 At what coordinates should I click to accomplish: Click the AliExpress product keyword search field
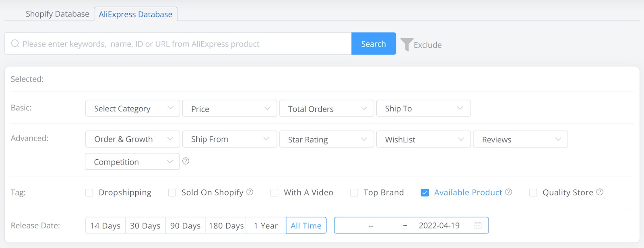pyautogui.click(x=181, y=44)
